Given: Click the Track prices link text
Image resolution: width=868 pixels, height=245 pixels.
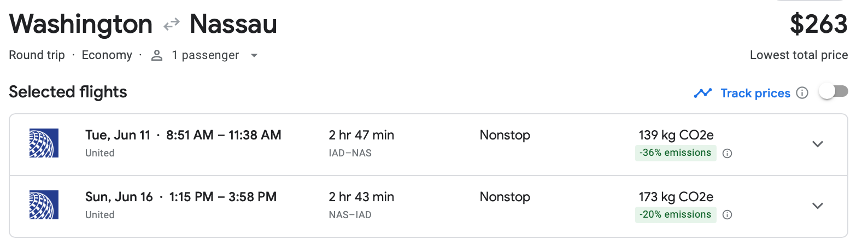Looking at the screenshot, I should click(755, 93).
